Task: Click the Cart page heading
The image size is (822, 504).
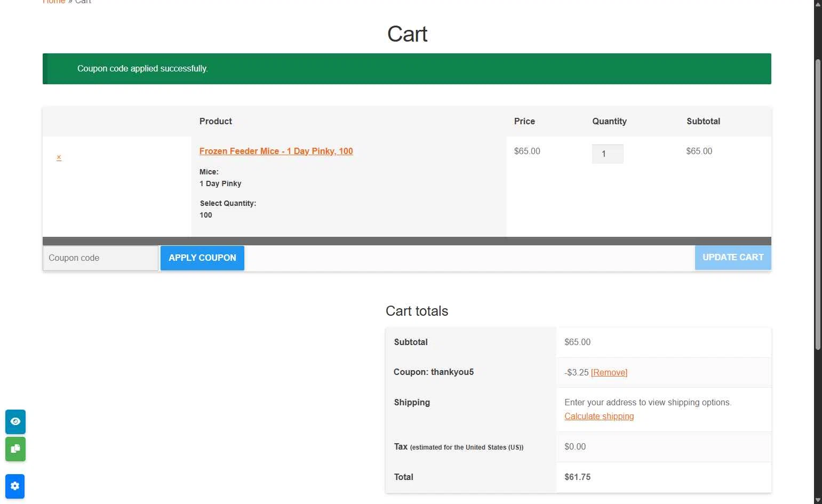Action: 407,34
